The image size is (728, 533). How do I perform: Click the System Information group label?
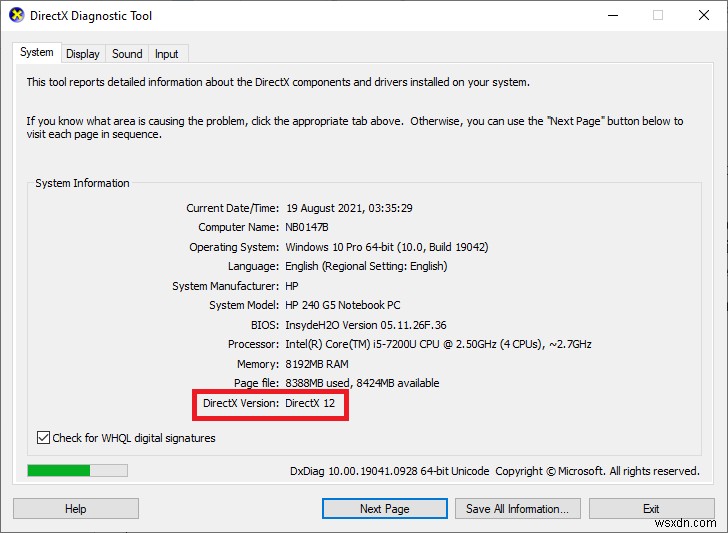coord(83,183)
